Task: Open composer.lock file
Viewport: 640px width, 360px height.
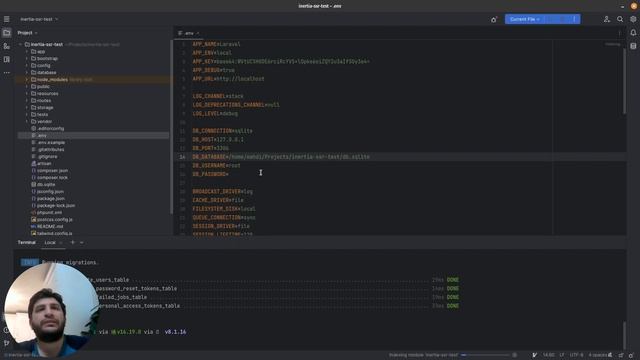Action: (50, 178)
